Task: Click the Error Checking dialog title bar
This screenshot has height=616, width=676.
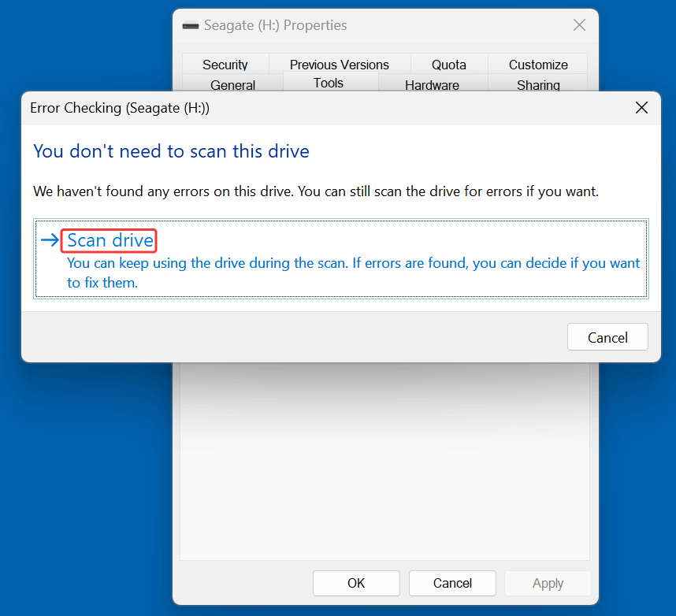Action: [315, 107]
